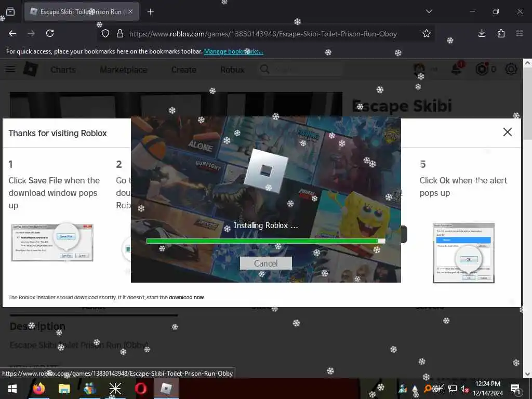Open File Explorer from the taskbar
The width and height of the screenshot is (532, 399).
tap(64, 389)
